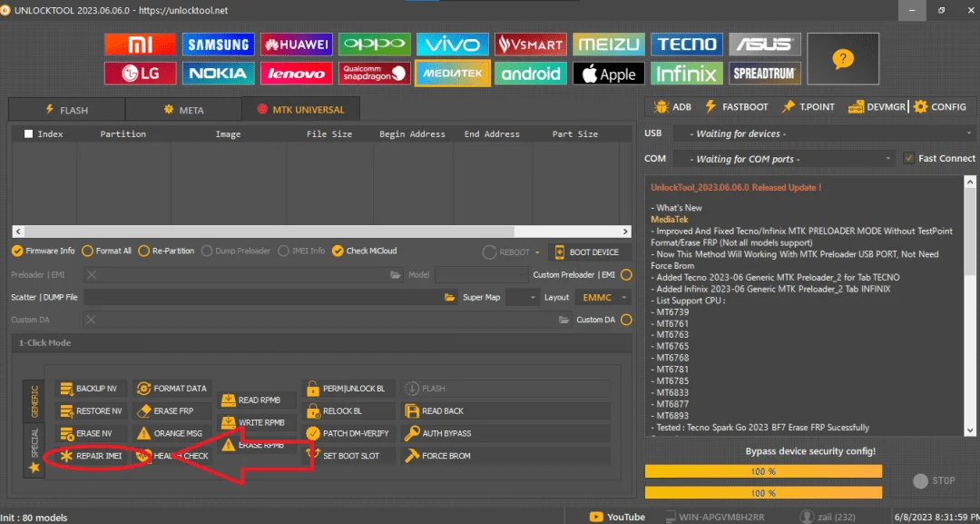Select the Xiaomi MI brand tile
Screen dimensions: 980x524
[x=140, y=44]
